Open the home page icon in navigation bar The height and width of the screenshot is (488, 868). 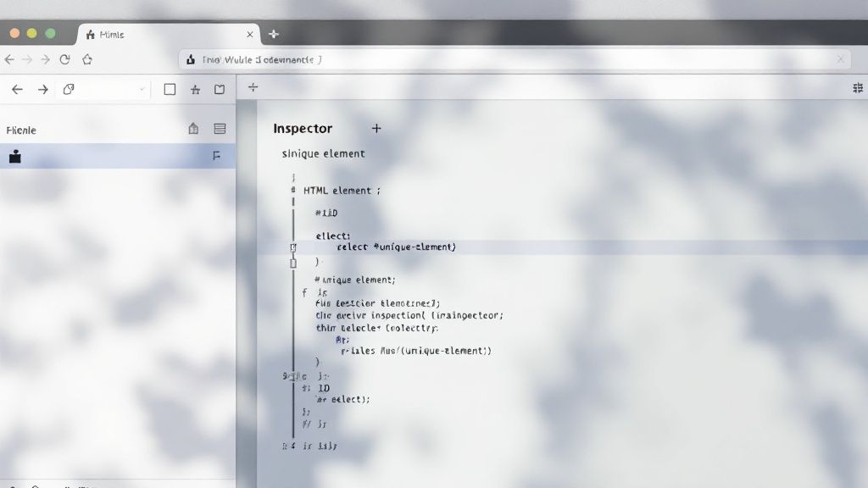pyautogui.click(x=87, y=59)
